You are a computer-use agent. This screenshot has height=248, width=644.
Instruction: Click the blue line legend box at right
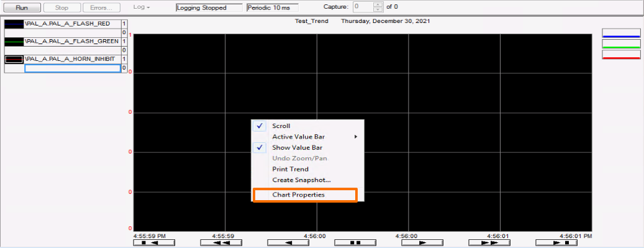click(x=621, y=34)
